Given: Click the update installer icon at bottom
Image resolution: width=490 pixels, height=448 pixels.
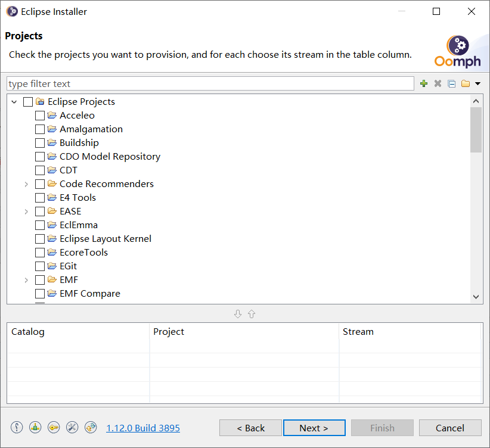Looking at the screenshot, I should (x=91, y=427).
